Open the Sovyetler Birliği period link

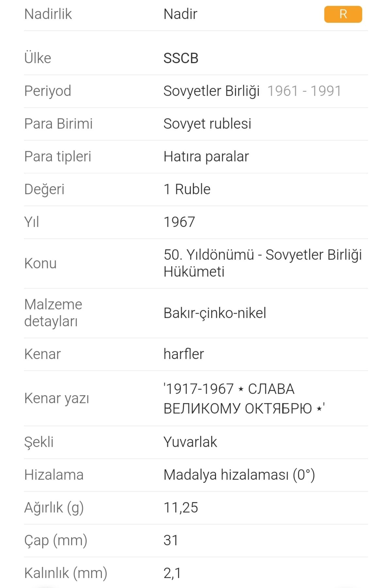[212, 91]
